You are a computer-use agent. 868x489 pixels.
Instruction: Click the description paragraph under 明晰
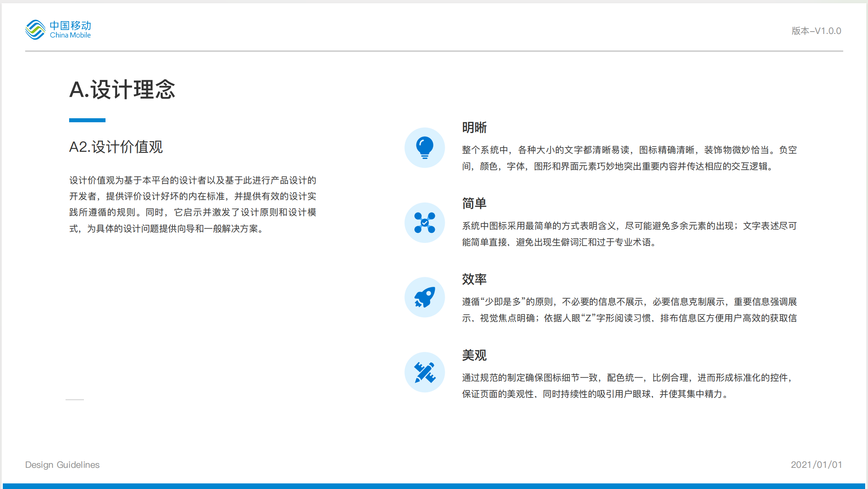point(629,158)
